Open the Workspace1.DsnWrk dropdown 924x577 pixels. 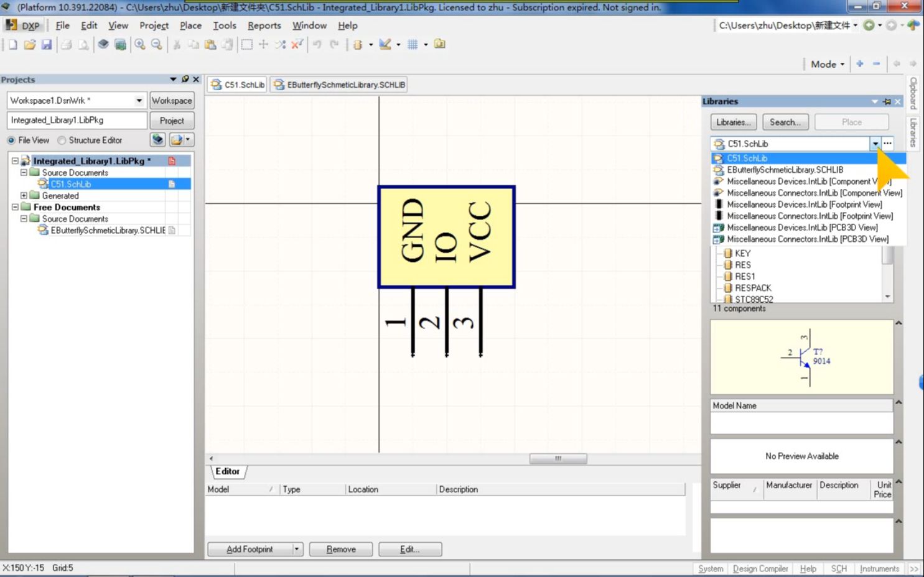coord(139,100)
